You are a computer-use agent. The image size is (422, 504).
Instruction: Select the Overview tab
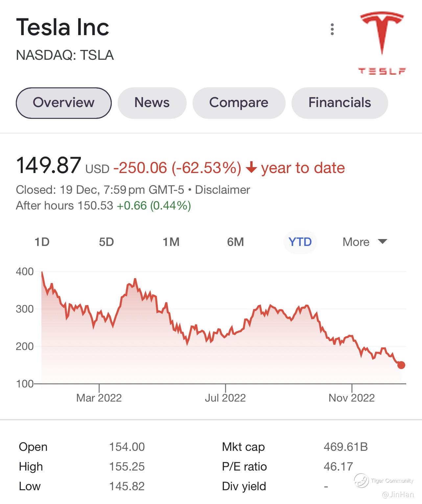click(x=63, y=103)
